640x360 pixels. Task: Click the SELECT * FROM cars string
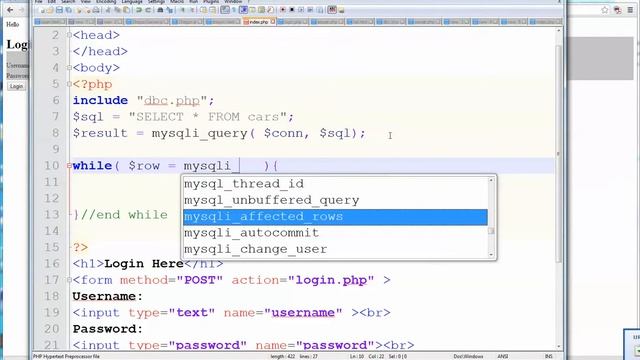[x=207, y=117]
